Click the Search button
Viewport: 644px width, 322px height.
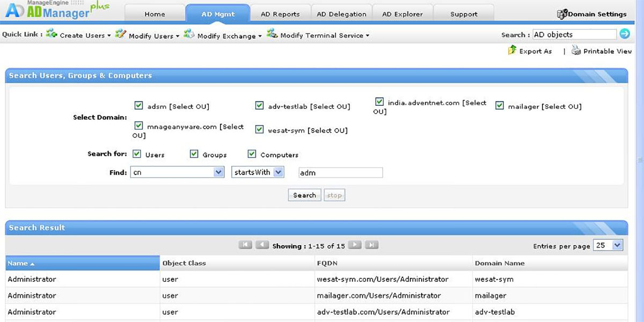click(304, 195)
